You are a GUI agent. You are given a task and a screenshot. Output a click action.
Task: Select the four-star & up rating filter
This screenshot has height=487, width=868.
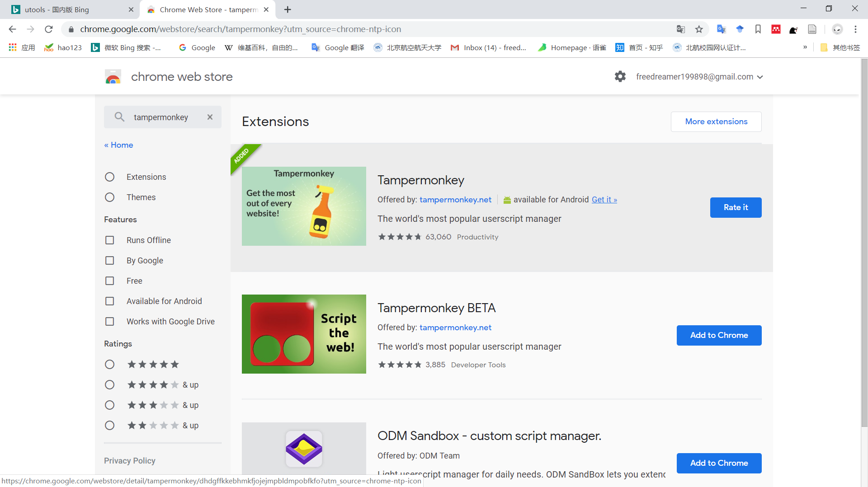click(109, 384)
